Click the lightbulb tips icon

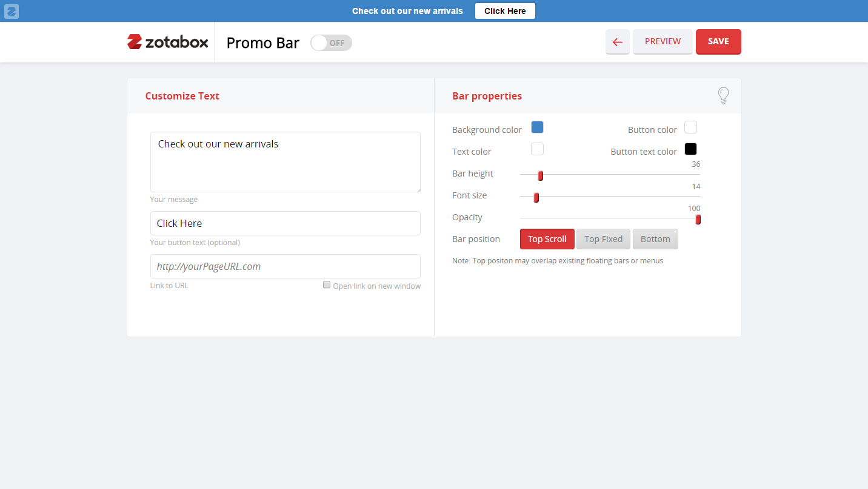(723, 95)
